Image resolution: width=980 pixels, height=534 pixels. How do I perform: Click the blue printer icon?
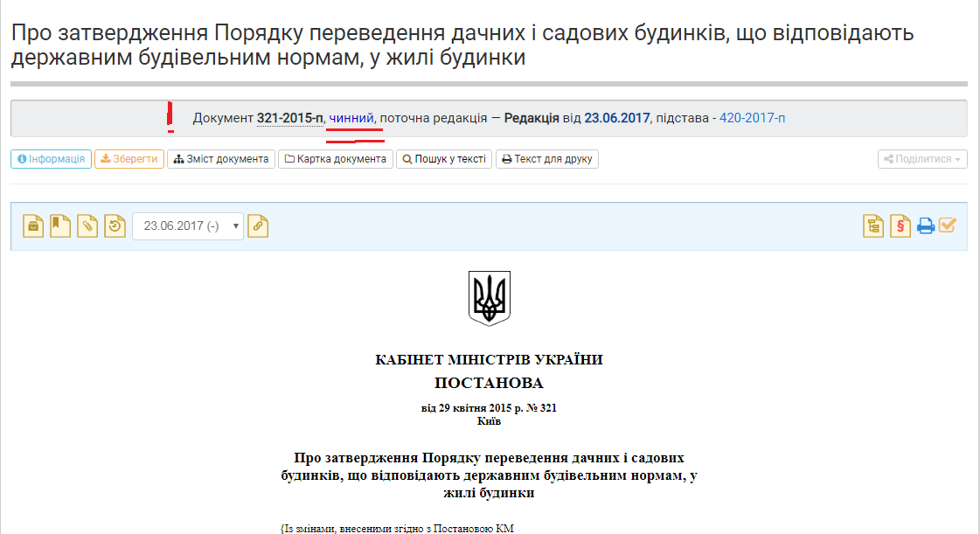click(926, 226)
